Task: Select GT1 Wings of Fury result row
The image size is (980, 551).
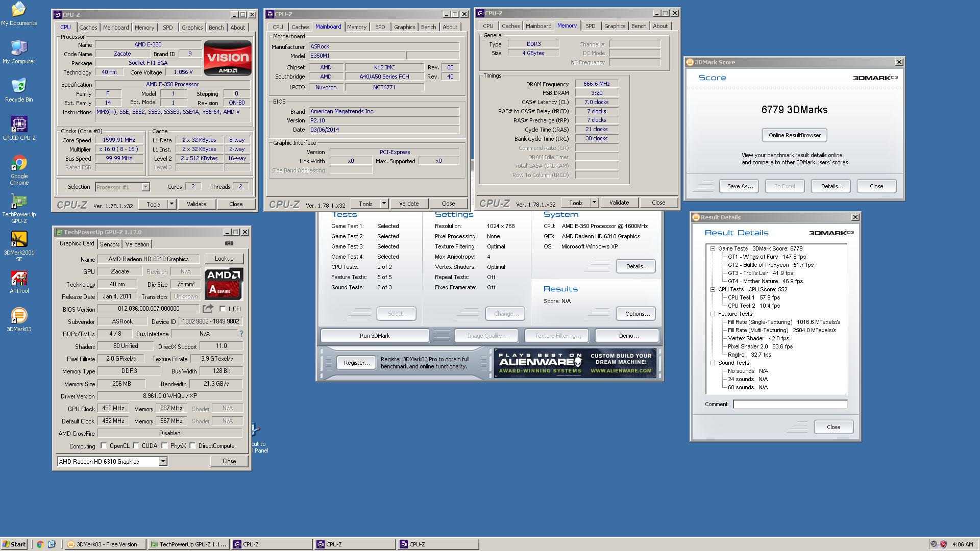Action: pyautogui.click(x=767, y=257)
